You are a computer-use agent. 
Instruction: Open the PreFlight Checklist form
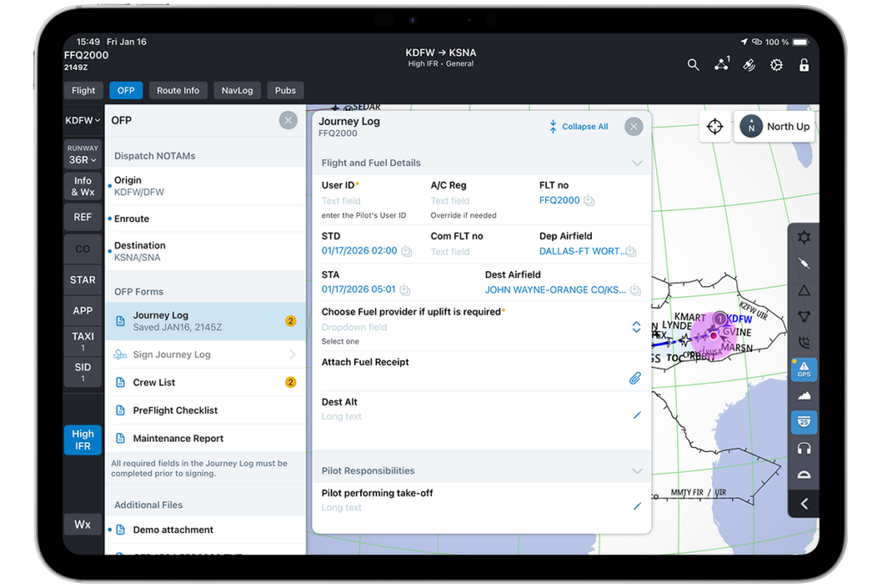[175, 411]
